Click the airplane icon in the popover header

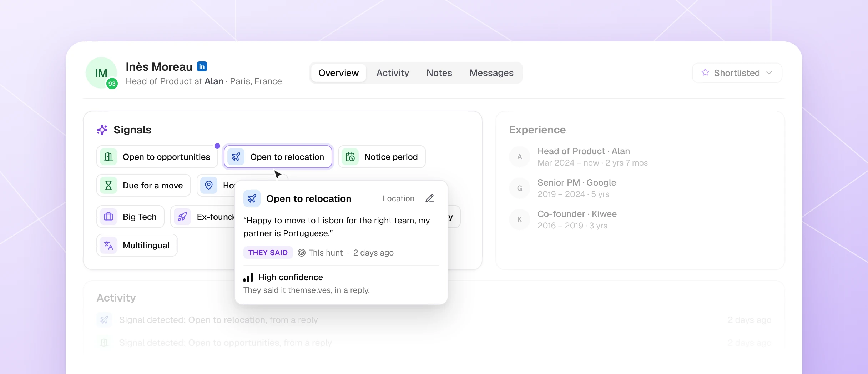tap(252, 198)
